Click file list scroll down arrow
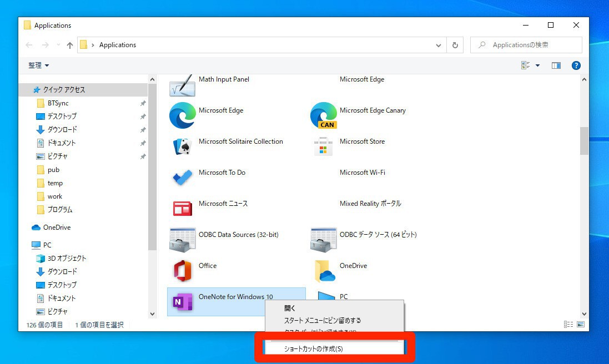 coord(584,314)
